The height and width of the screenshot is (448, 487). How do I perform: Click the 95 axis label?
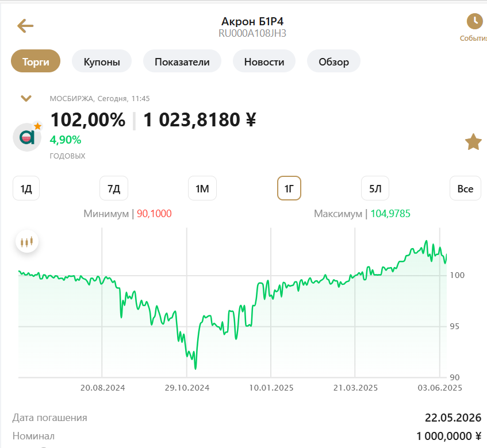tap(454, 326)
